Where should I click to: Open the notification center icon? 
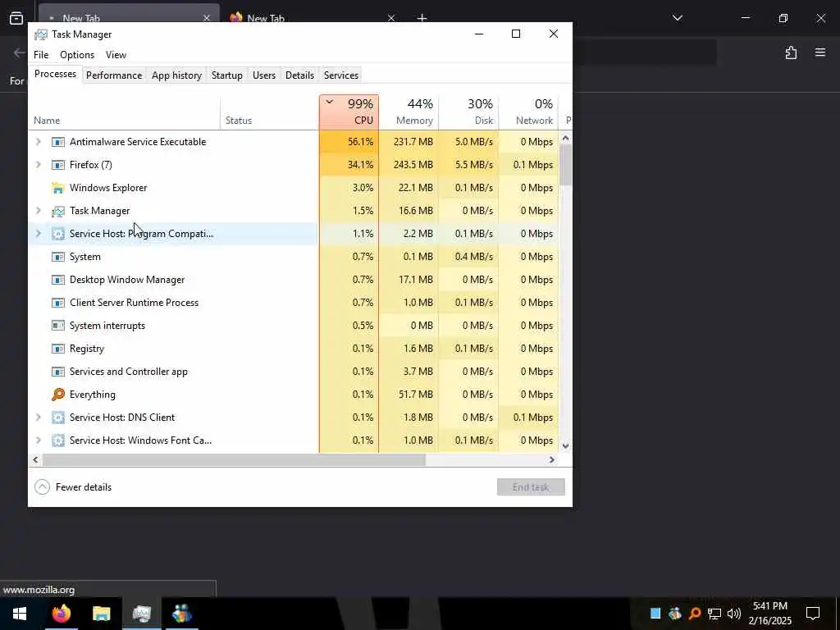click(x=813, y=614)
